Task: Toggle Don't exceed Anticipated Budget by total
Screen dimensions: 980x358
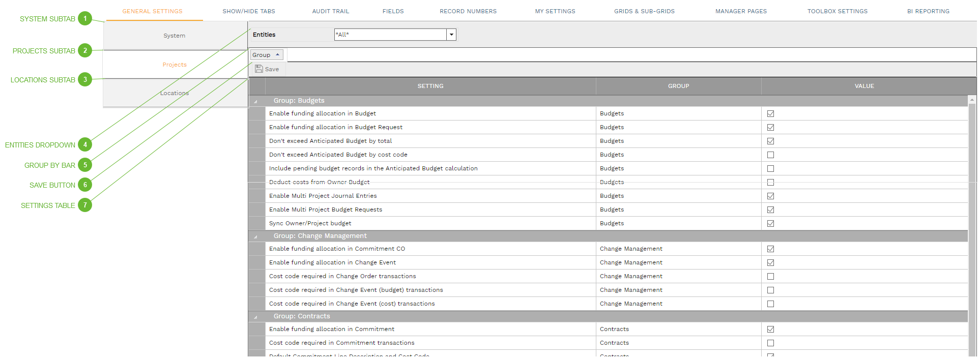Action: (770, 141)
